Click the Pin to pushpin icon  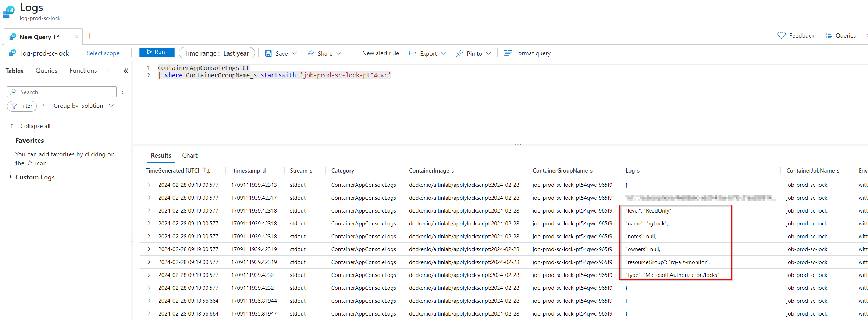coord(459,53)
